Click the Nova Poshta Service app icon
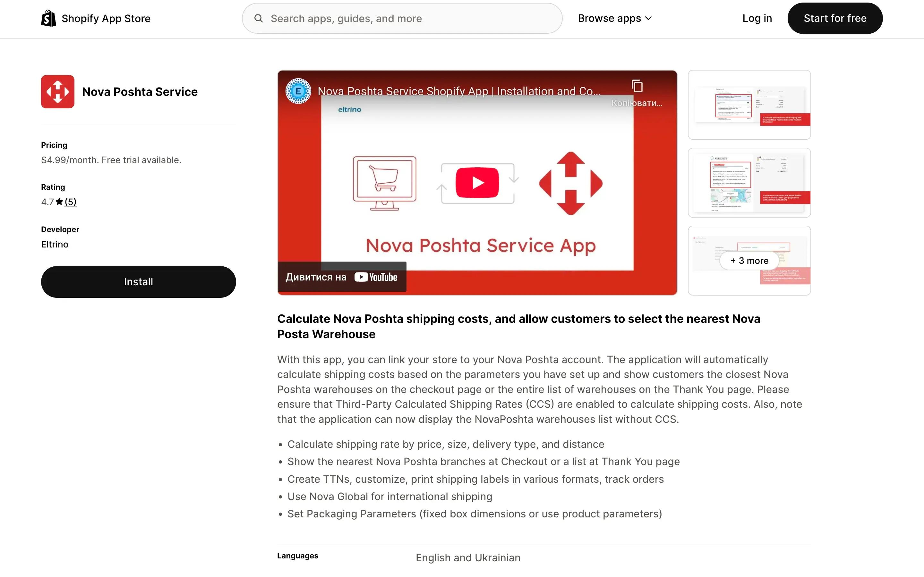924x577 pixels. pos(57,92)
